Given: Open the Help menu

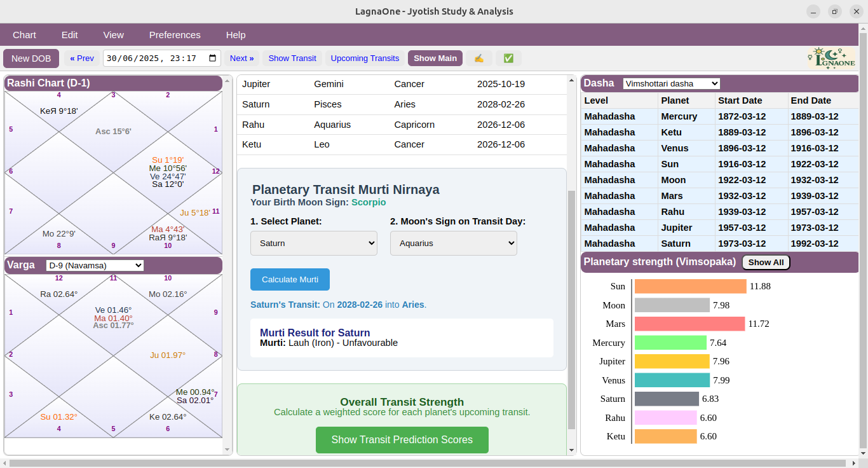Looking at the screenshot, I should pyautogui.click(x=236, y=35).
